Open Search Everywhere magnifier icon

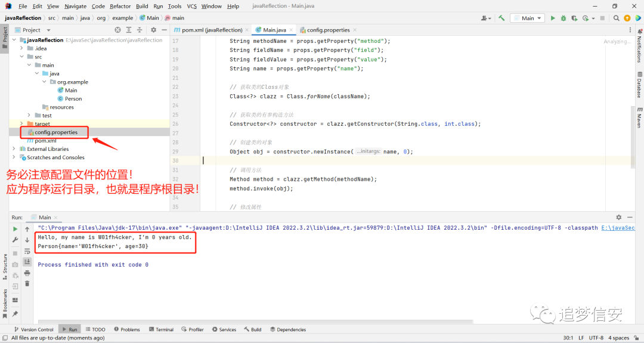click(x=616, y=18)
